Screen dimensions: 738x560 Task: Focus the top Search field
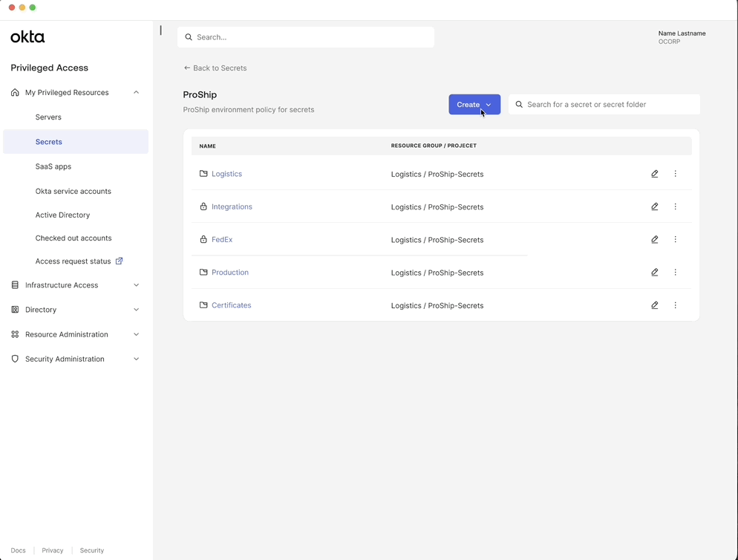coord(306,37)
